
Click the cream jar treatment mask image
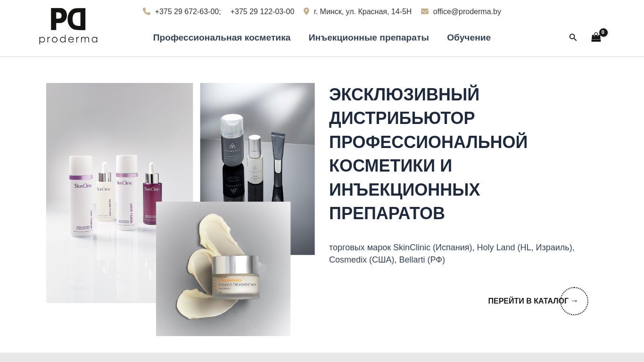coord(223,269)
